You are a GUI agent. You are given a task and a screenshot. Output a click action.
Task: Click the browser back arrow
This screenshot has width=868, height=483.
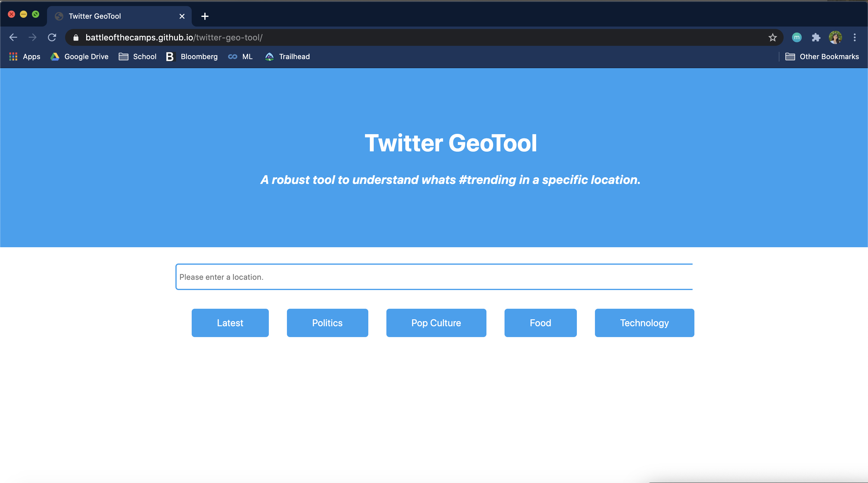pyautogui.click(x=13, y=37)
